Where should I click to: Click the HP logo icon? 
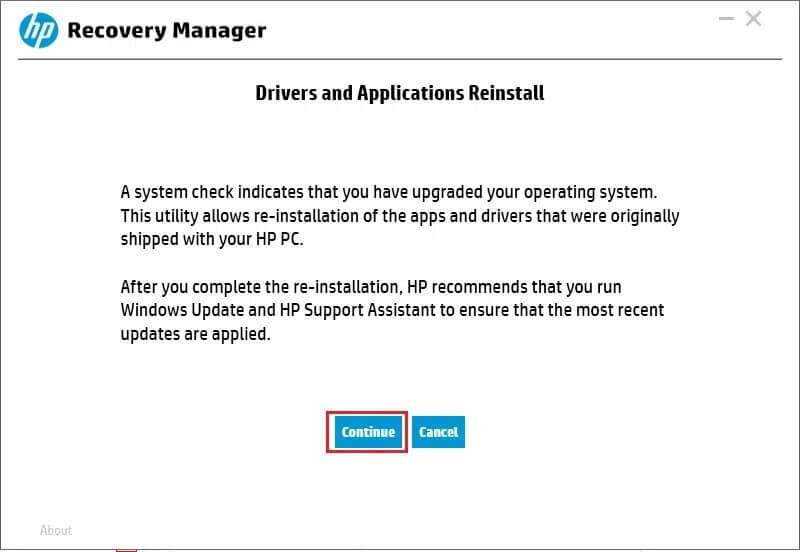38,31
